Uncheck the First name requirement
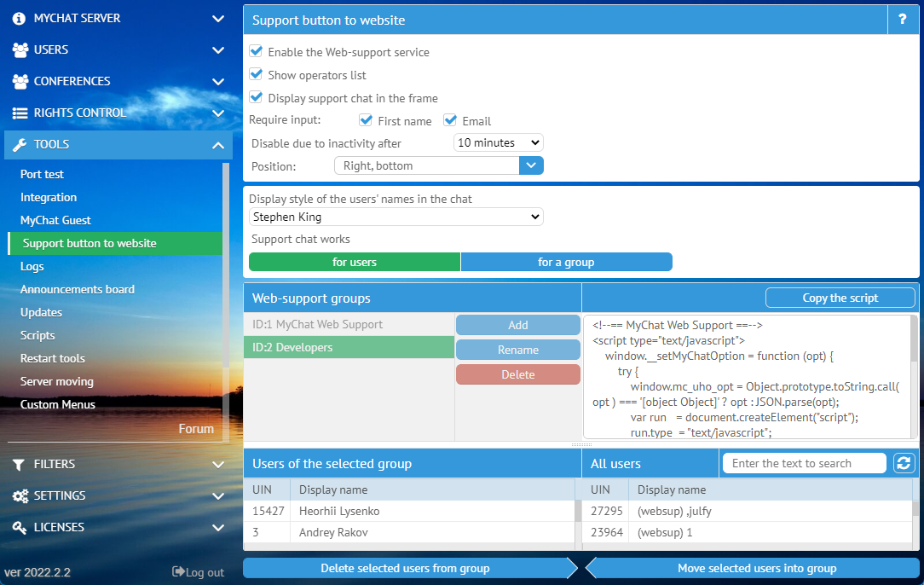Image resolution: width=924 pixels, height=585 pixels. coord(366,120)
